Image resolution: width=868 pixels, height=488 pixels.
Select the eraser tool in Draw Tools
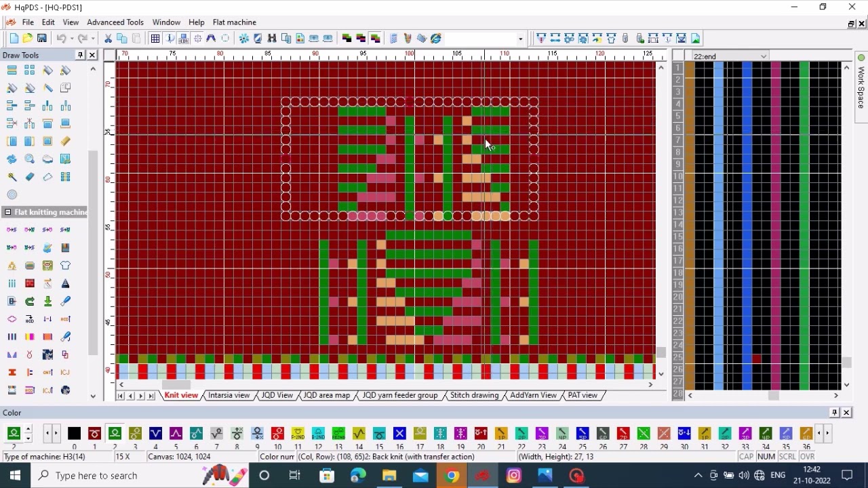tap(30, 176)
